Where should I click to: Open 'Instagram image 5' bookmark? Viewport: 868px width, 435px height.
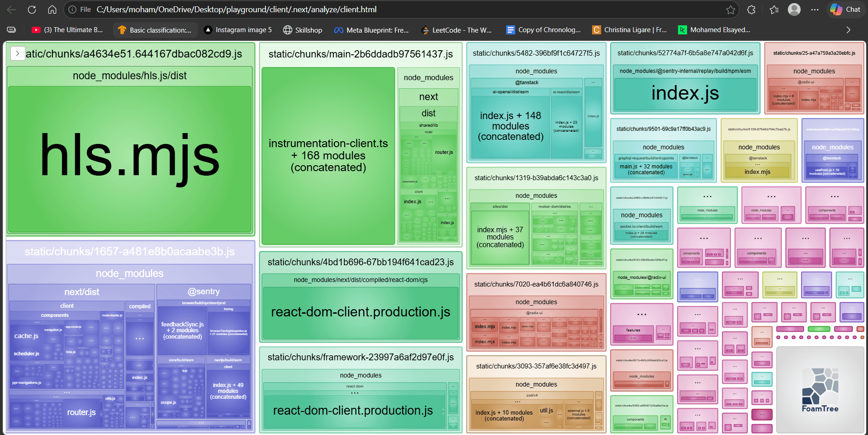pos(238,30)
